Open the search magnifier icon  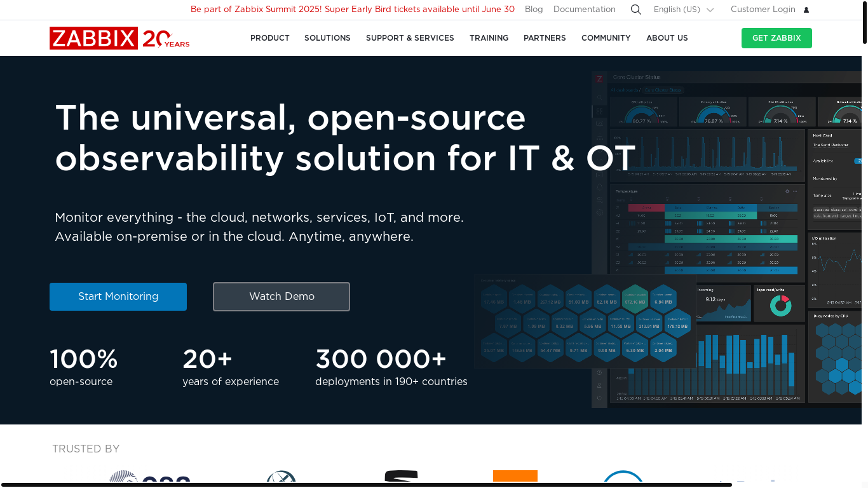pyautogui.click(x=635, y=10)
